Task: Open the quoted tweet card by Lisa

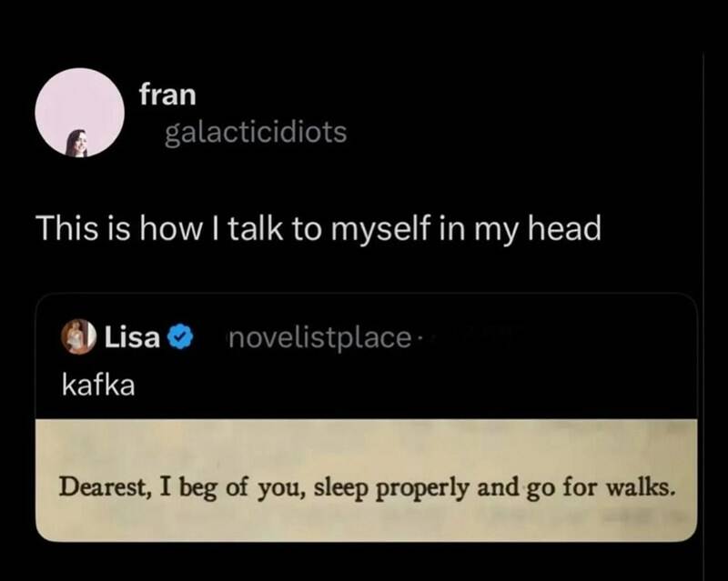Action: pyautogui.click(x=367, y=417)
